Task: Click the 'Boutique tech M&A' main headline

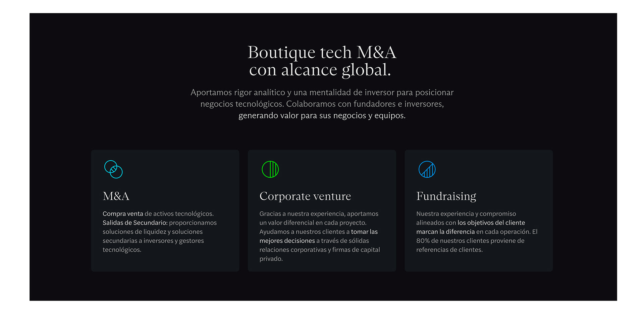Action: tap(322, 53)
